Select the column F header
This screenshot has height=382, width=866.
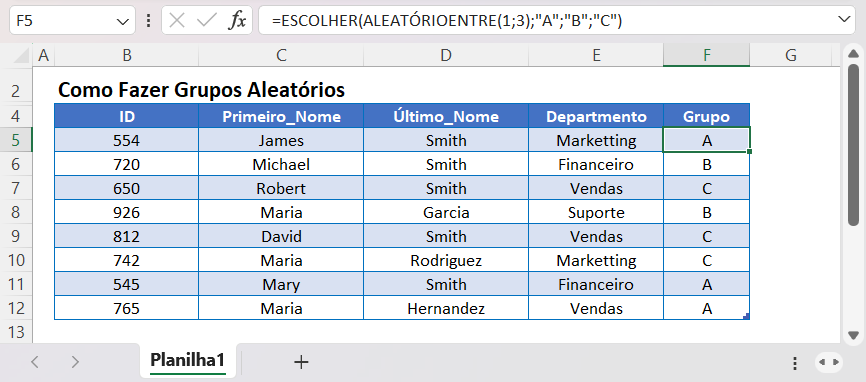point(706,55)
